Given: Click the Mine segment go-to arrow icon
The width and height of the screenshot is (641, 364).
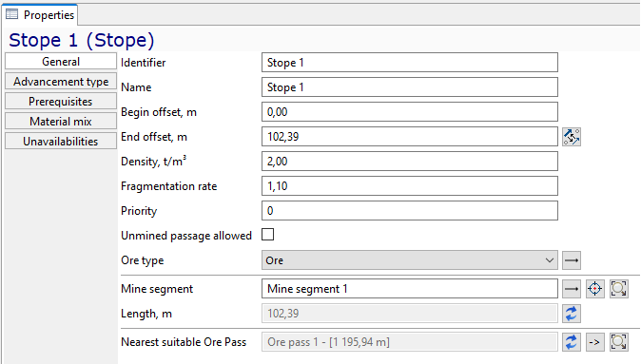Looking at the screenshot, I should pyautogui.click(x=571, y=289).
